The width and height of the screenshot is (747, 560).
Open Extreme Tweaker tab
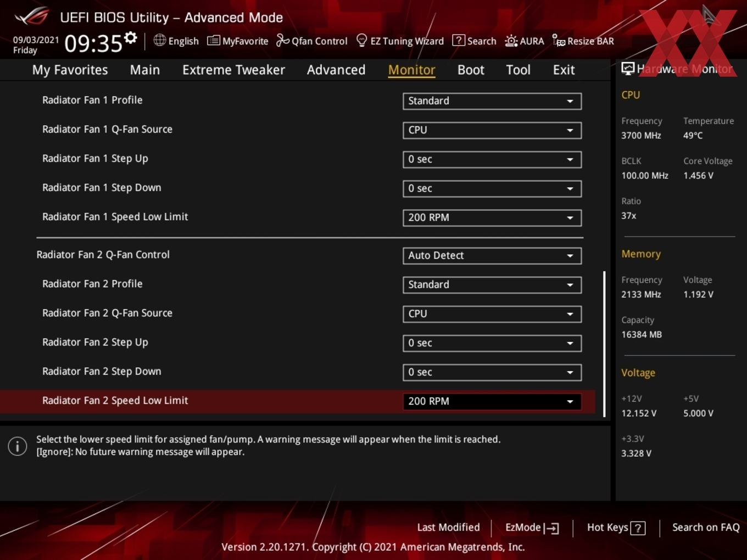(x=233, y=70)
